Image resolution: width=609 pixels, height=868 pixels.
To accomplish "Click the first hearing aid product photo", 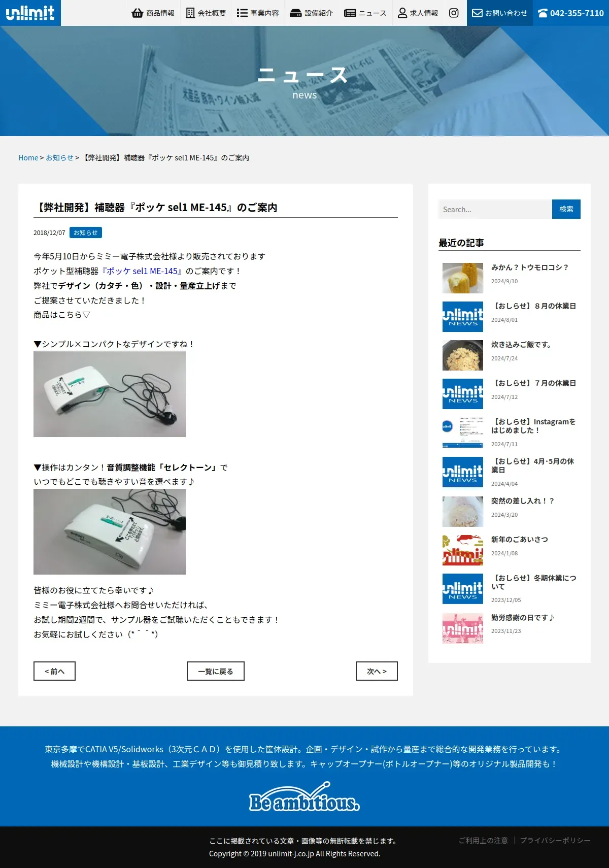I will 110,394.
